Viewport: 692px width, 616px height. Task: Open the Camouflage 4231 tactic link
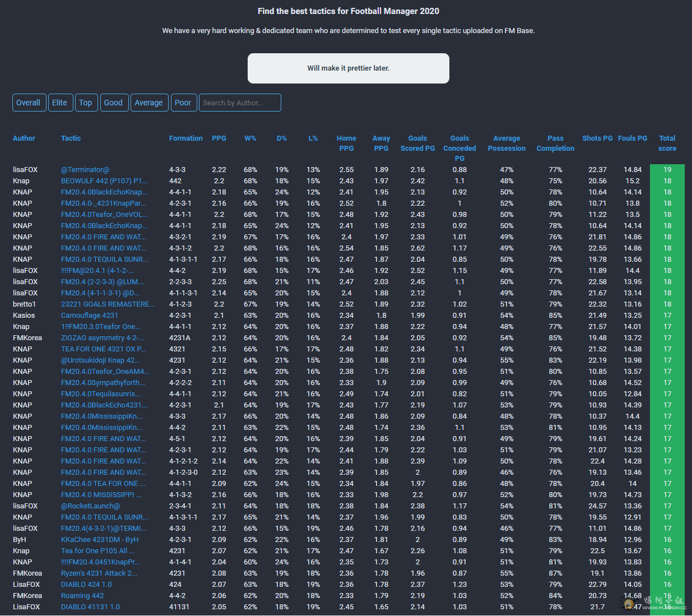(x=90, y=316)
